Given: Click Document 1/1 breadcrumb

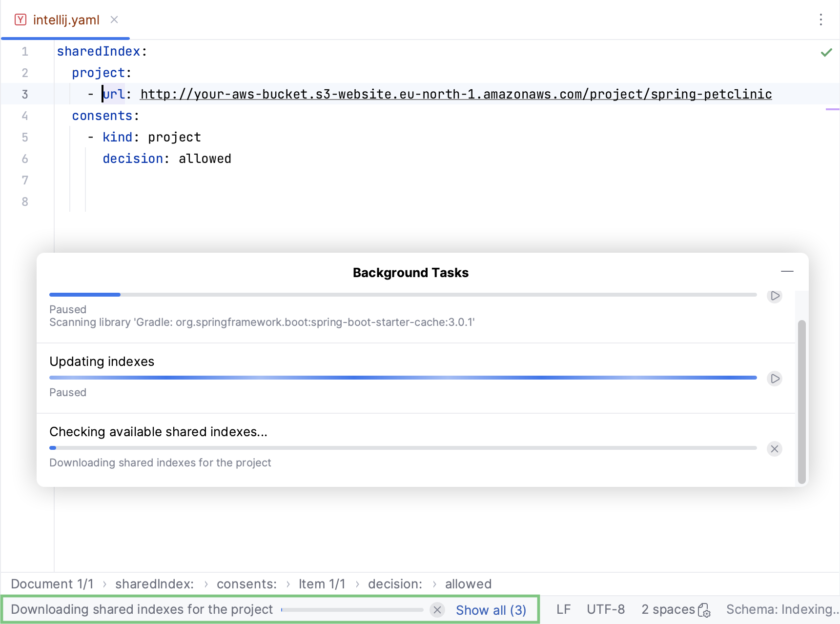Looking at the screenshot, I should pos(52,584).
